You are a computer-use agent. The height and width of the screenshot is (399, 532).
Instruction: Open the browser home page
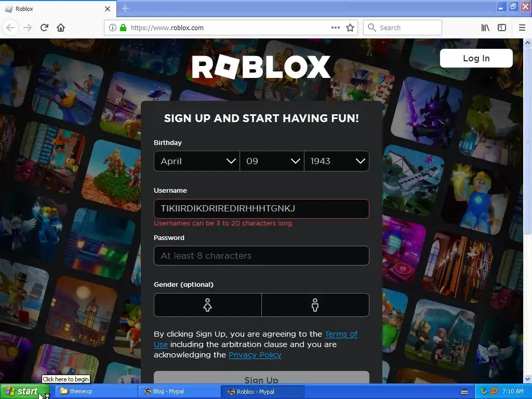tap(61, 28)
